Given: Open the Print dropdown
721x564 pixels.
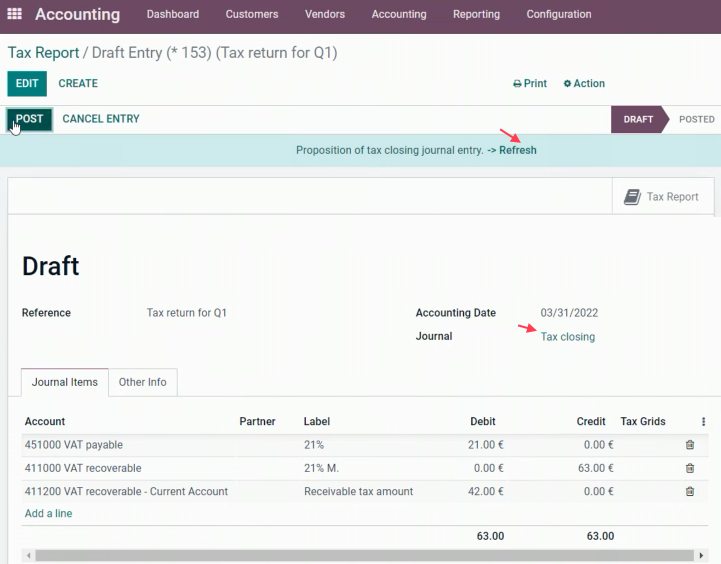Looking at the screenshot, I should 530,83.
